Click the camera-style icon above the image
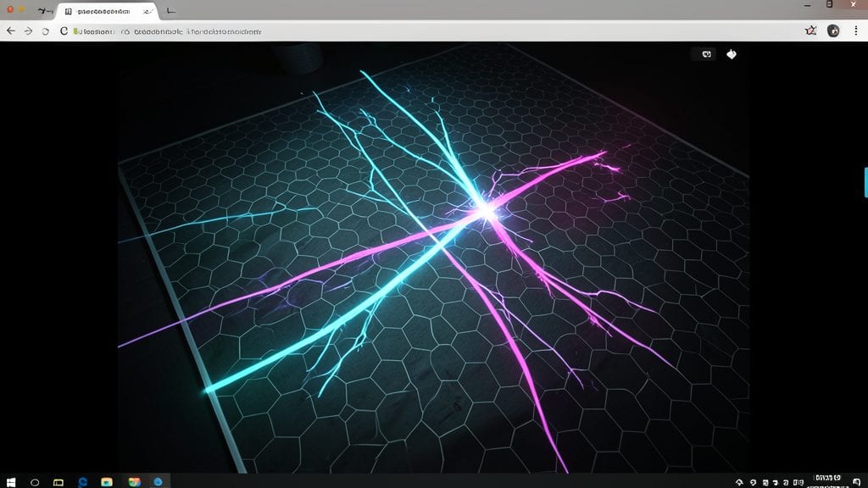This screenshot has width=868, height=488. 706,54
